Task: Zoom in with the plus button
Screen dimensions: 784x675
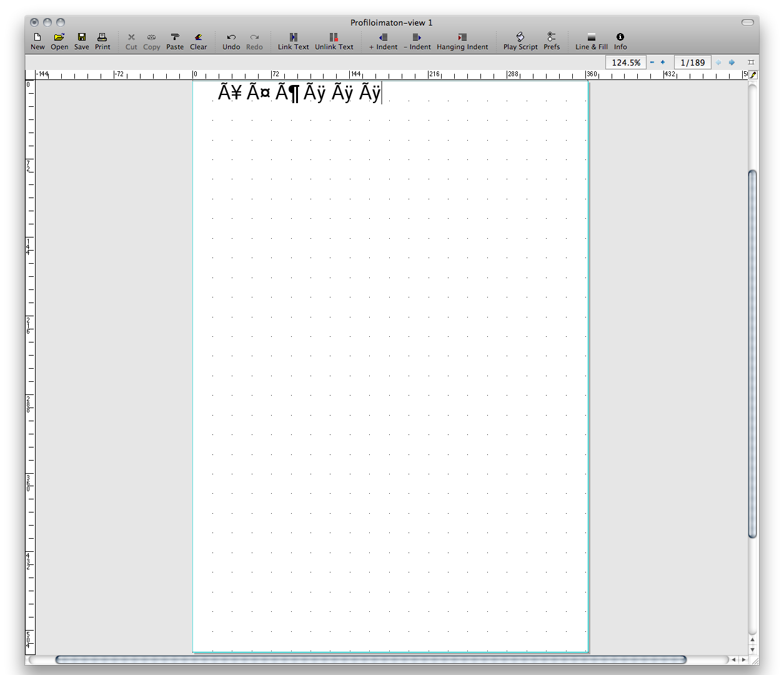Action: pos(663,62)
